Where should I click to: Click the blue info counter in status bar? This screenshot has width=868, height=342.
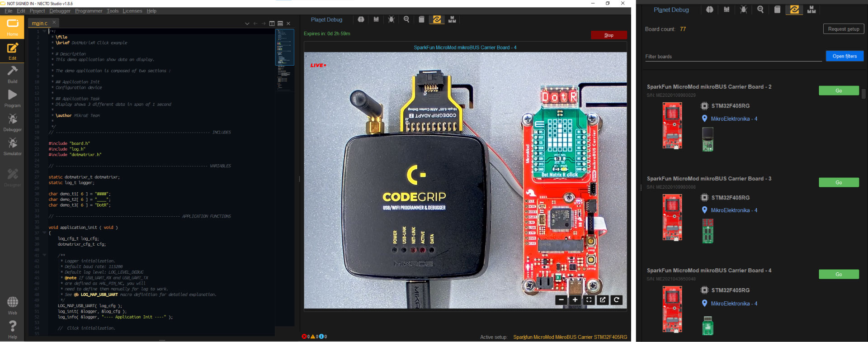pyautogui.click(x=323, y=337)
